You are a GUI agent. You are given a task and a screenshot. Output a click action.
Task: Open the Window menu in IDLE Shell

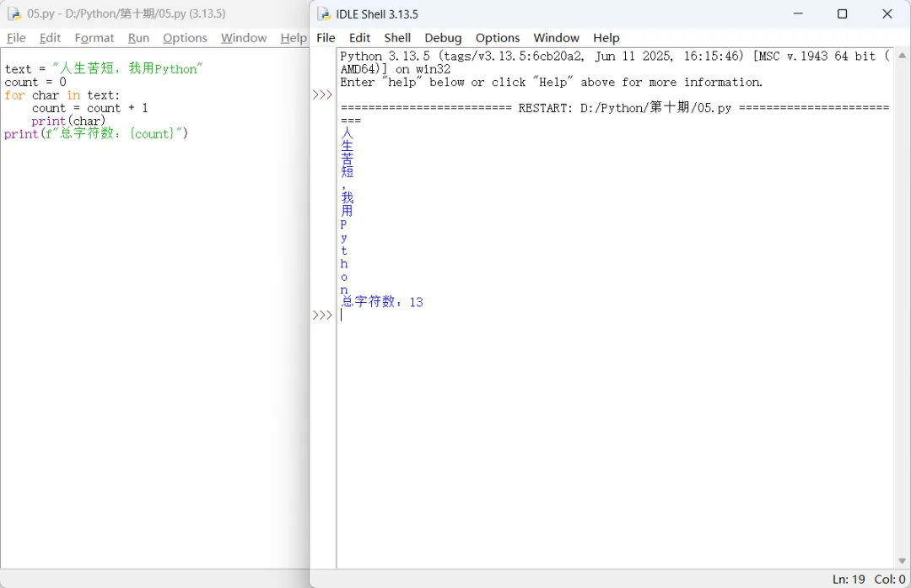coord(556,38)
